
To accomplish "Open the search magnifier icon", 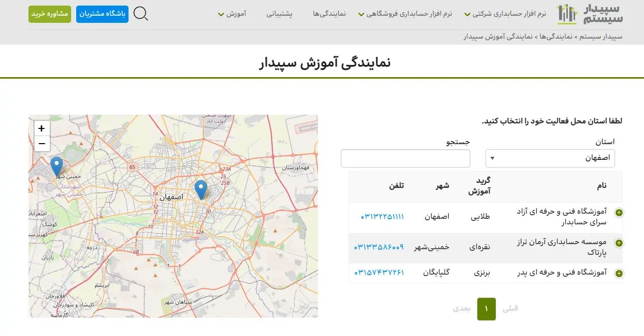I will click(x=141, y=14).
